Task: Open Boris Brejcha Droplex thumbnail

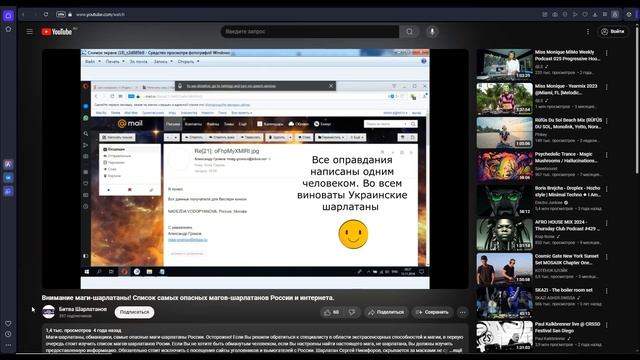Action: click(x=504, y=200)
